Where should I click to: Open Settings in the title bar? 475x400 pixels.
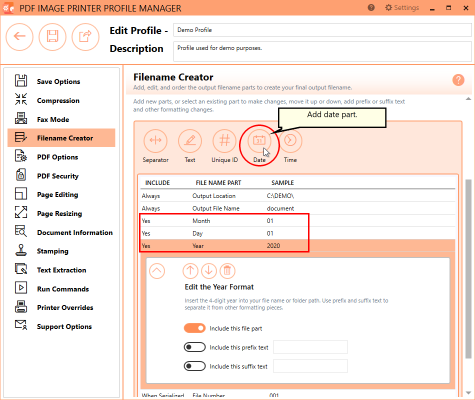point(402,8)
